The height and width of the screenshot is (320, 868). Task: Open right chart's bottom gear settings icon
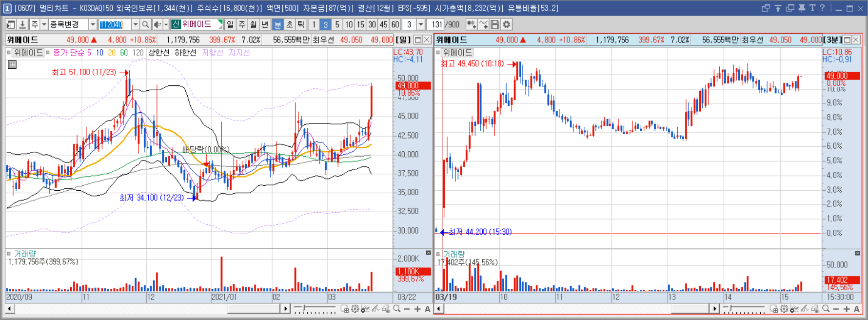coord(784,309)
